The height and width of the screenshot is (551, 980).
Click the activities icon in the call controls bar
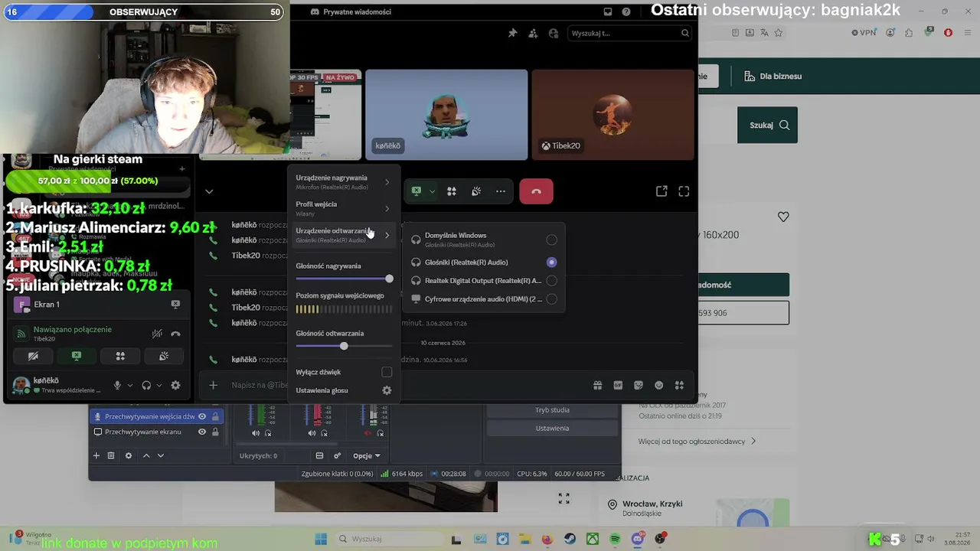pyautogui.click(x=452, y=191)
